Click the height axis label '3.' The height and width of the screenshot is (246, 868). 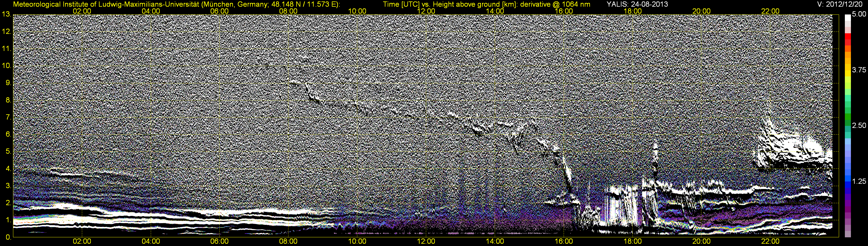click(x=8, y=186)
